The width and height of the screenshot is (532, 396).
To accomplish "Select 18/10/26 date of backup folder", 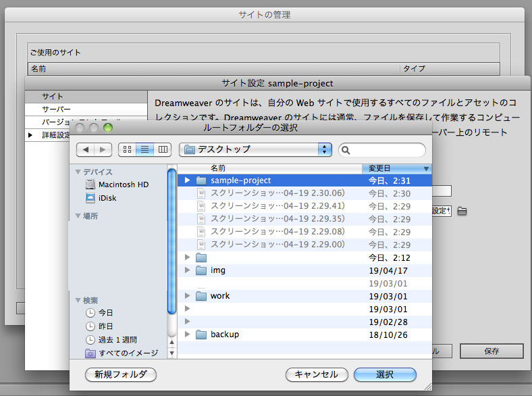I will (x=388, y=335).
